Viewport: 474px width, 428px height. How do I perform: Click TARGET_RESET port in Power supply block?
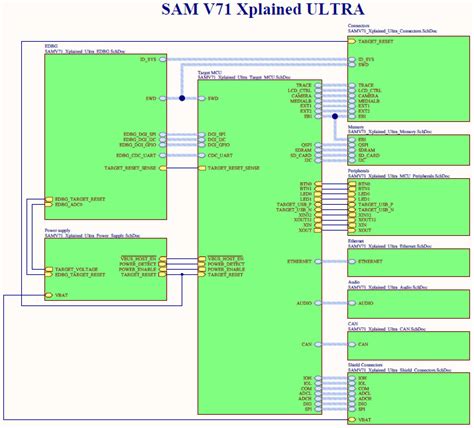click(x=162, y=275)
